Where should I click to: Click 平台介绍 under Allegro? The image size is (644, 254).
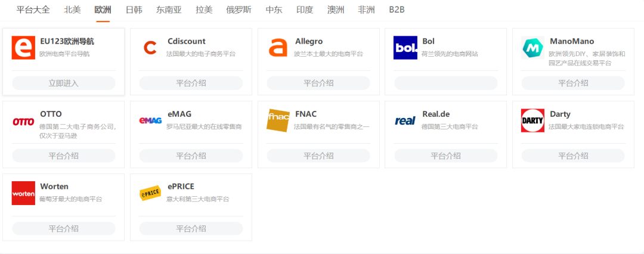click(318, 83)
